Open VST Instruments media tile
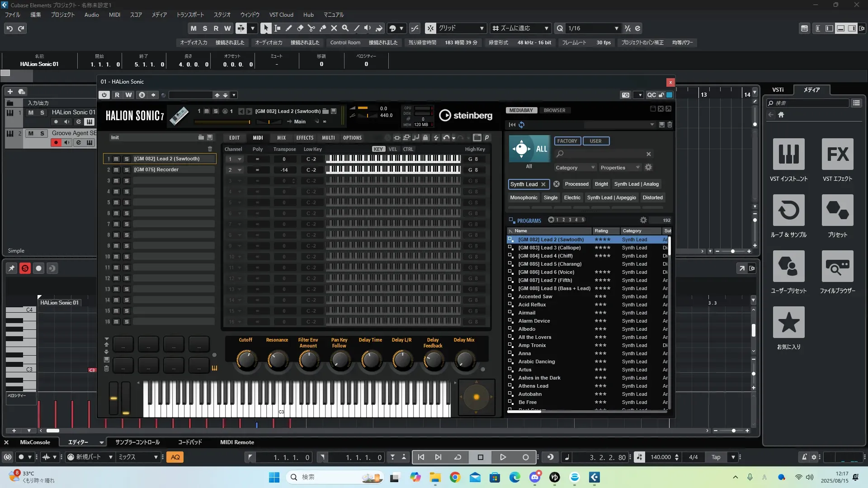 tap(788, 155)
